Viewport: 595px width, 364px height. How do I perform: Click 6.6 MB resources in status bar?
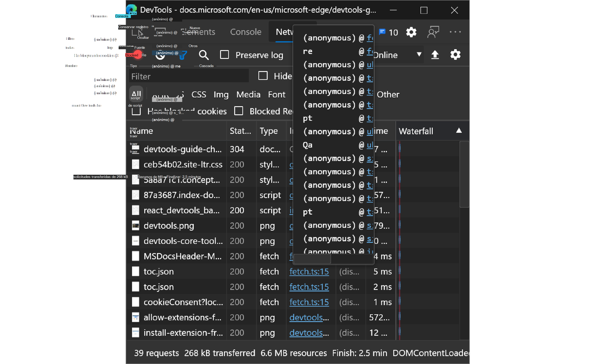pyautogui.click(x=294, y=353)
